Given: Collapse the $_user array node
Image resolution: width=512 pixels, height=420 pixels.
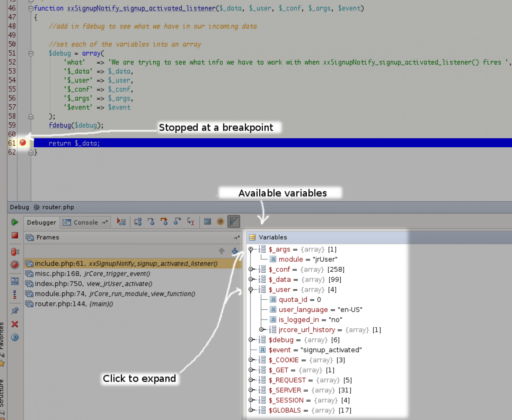Looking at the screenshot, I should click(x=251, y=290).
